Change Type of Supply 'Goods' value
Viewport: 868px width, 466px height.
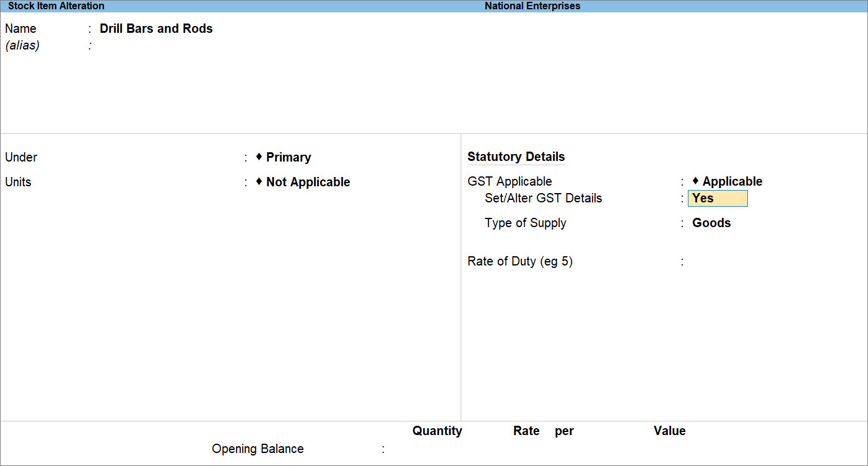(711, 223)
